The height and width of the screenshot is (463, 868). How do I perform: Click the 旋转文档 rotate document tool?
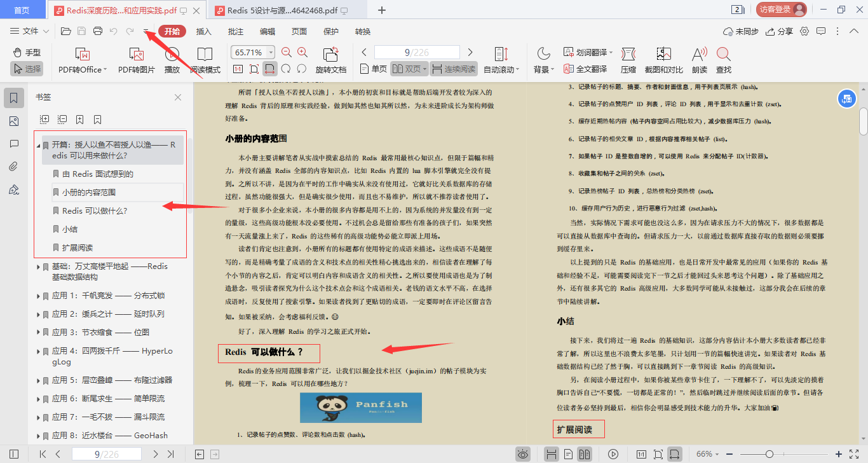click(x=331, y=61)
